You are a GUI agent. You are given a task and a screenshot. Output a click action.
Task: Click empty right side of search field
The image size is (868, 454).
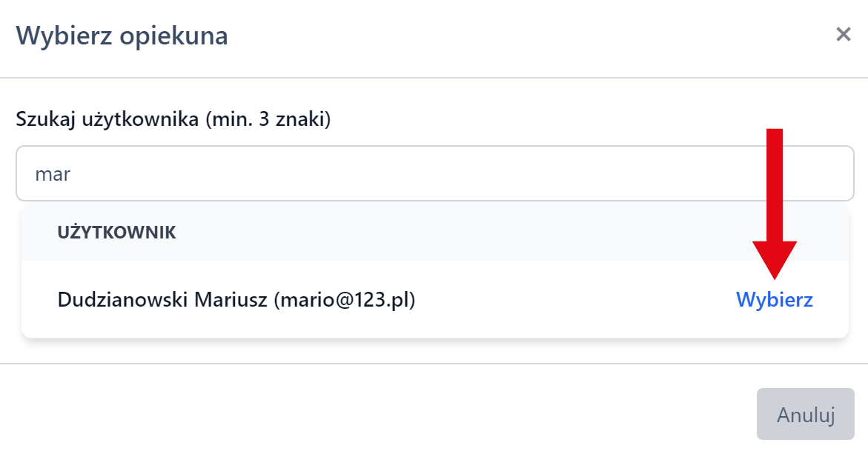click(667, 173)
